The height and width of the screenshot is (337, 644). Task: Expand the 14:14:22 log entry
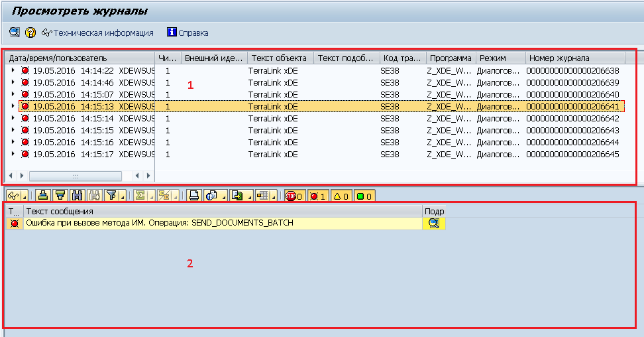[13, 70]
